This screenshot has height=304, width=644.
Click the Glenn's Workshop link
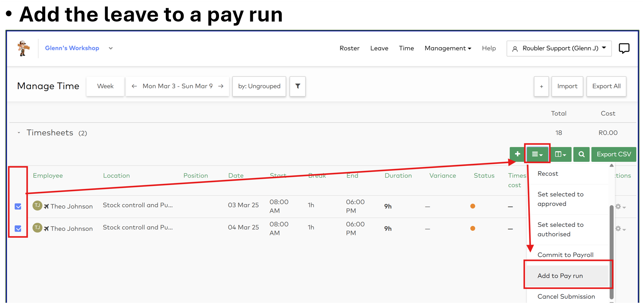click(72, 48)
